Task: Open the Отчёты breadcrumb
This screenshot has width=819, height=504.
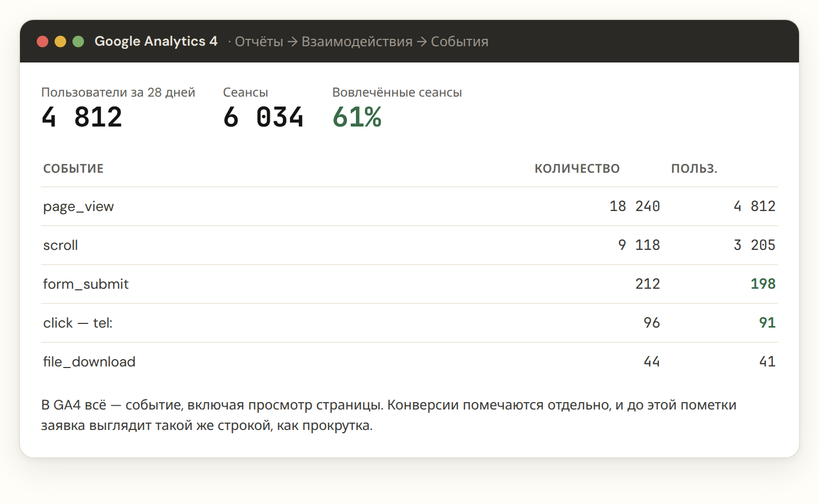Action: point(259,41)
